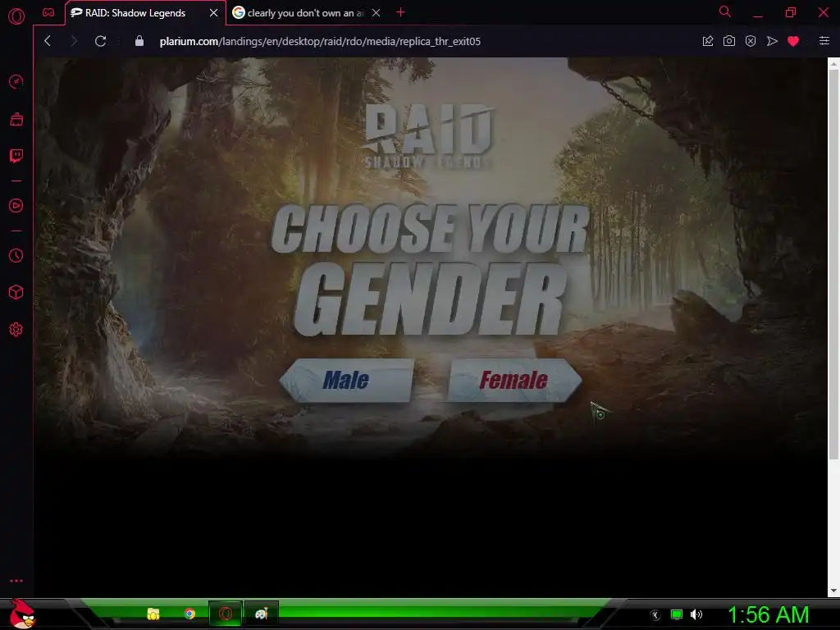Open History clock icon in sidebar
840x630 pixels.
pos(16,256)
